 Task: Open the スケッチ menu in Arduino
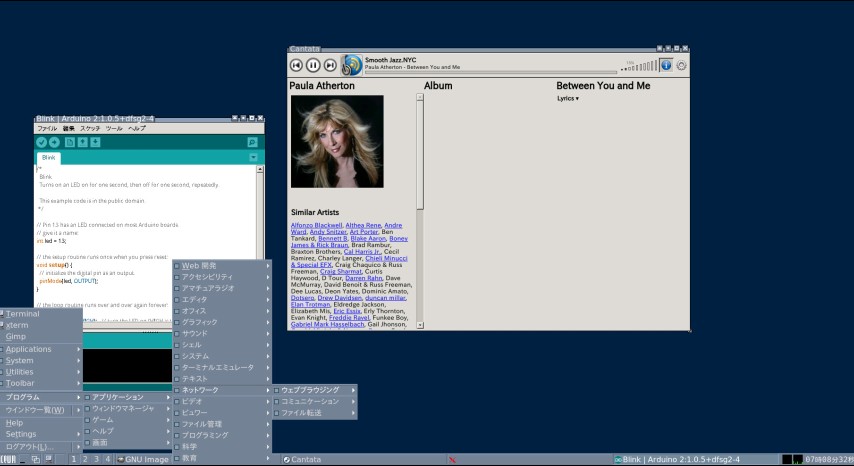point(90,128)
